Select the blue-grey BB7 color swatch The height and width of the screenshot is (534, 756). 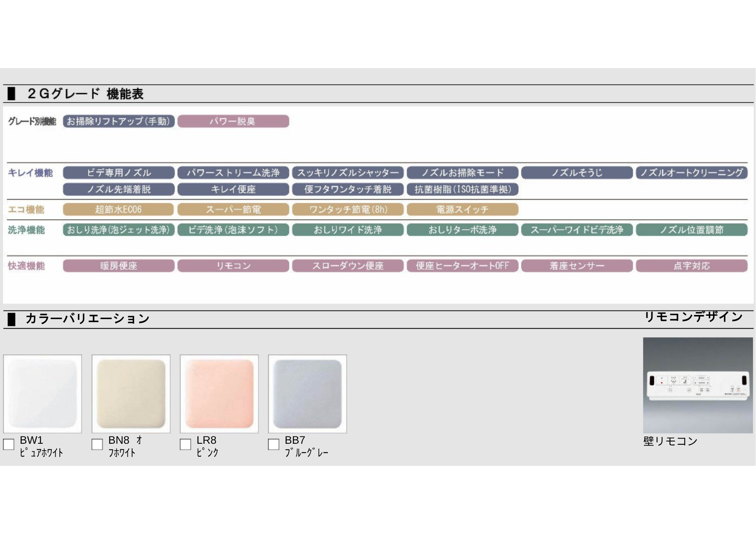pos(307,394)
